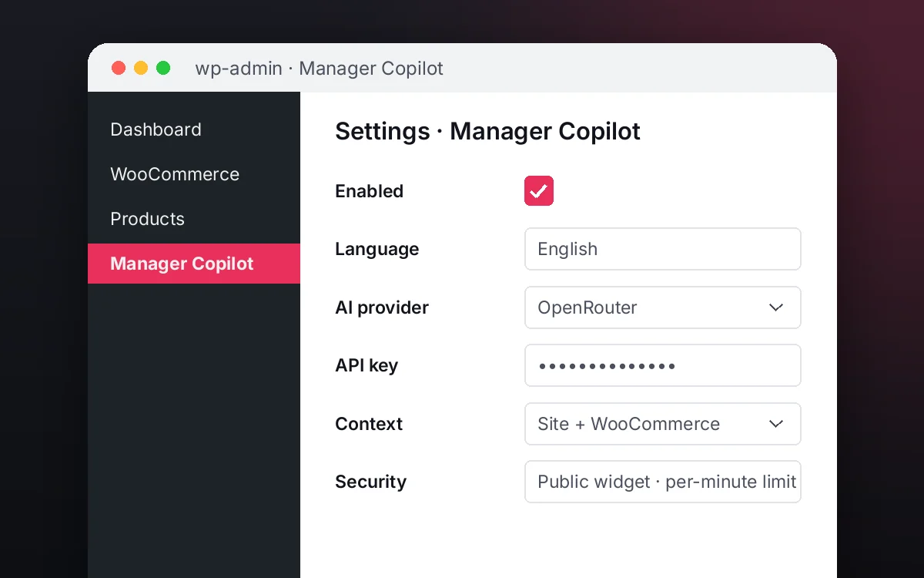Click the "Settings · Manager Copilot" heading
Viewport: 924px width, 578px height.
[x=487, y=131]
